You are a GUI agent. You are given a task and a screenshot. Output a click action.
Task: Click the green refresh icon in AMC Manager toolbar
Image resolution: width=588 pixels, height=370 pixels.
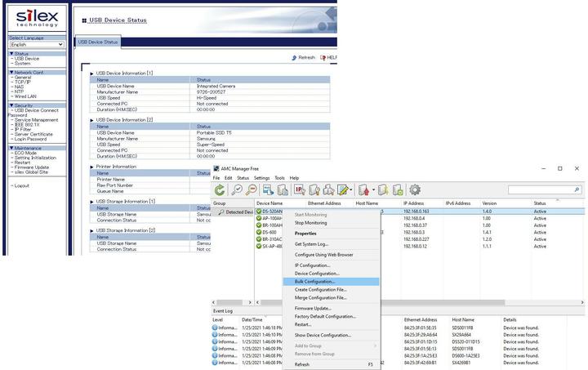click(220, 189)
